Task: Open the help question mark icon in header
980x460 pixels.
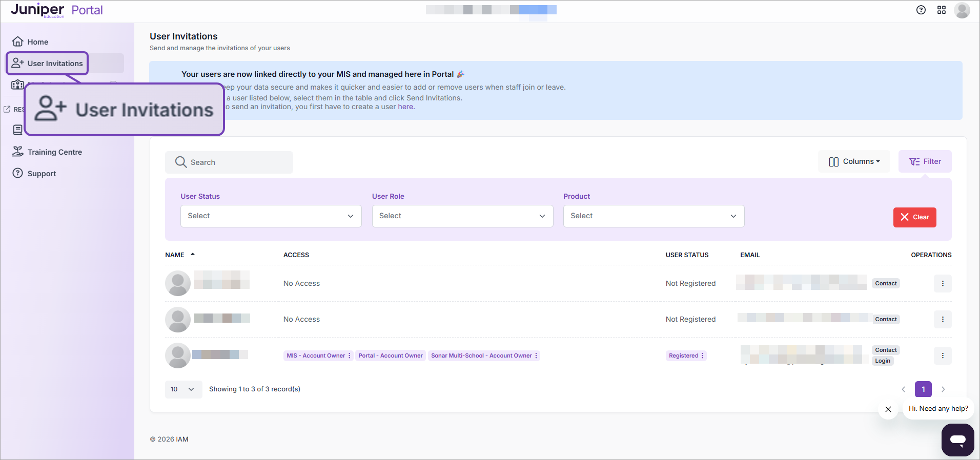Action: (x=921, y=10)
